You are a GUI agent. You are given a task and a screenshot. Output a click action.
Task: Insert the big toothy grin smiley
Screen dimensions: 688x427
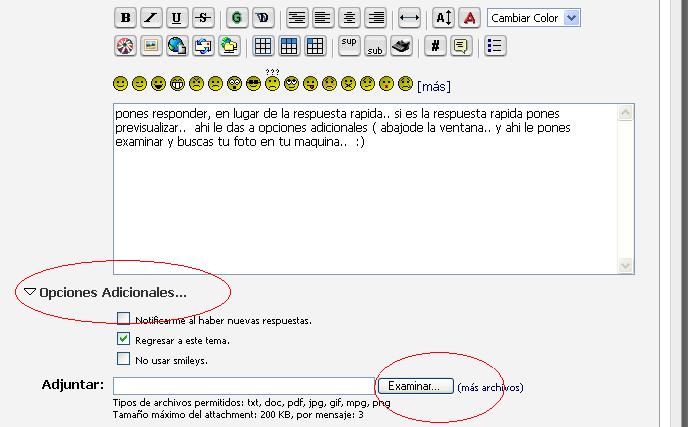click(177, 83)
